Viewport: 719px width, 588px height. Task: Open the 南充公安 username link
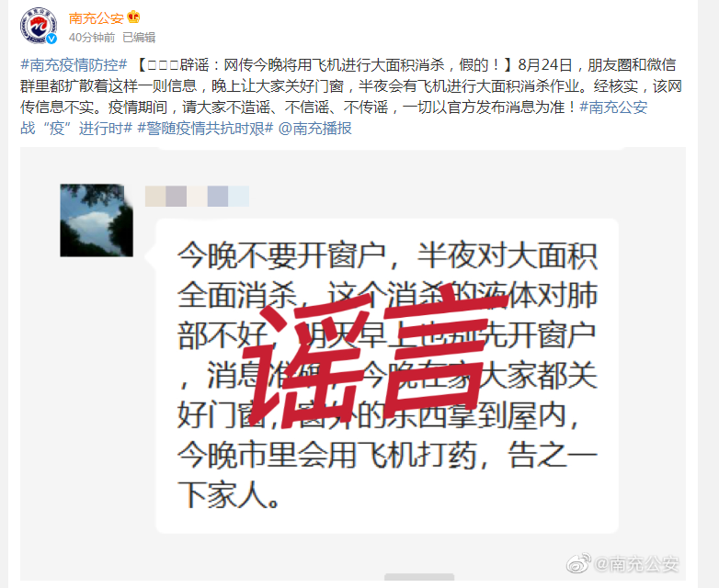tap(97, 17)
